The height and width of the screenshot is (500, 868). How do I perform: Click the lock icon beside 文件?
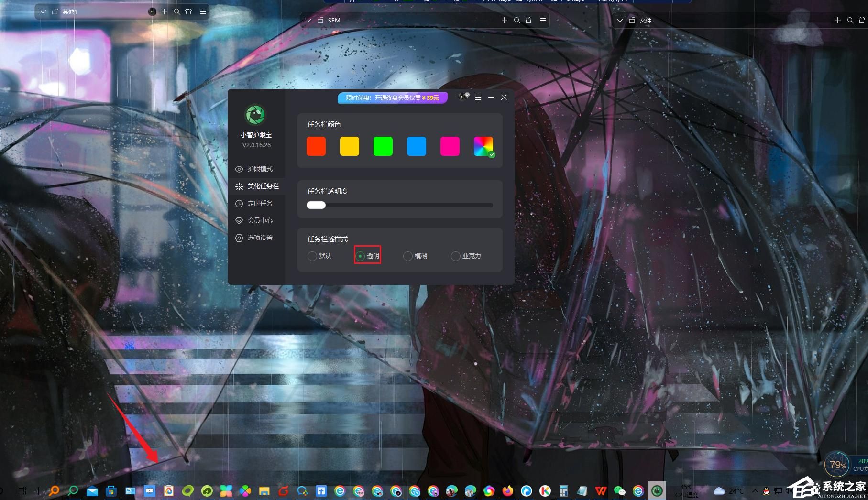point(632,20)
